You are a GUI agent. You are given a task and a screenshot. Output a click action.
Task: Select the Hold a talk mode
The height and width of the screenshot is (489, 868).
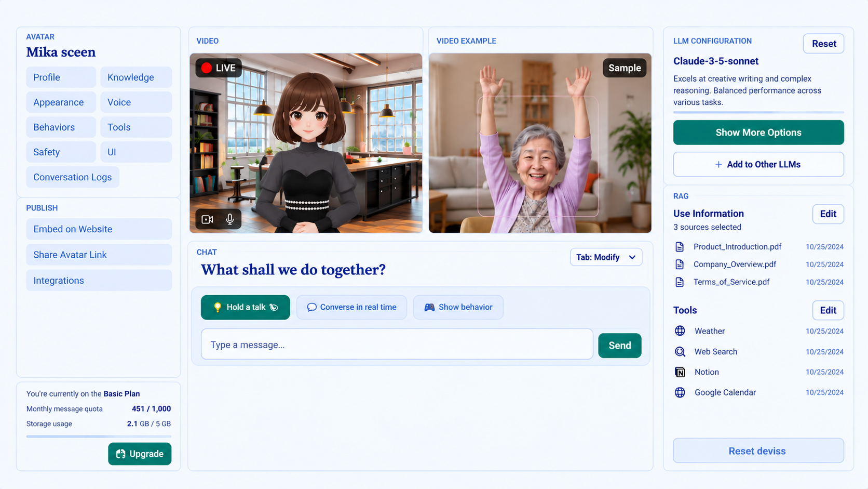pyautogui.click(x=246, y=307)
